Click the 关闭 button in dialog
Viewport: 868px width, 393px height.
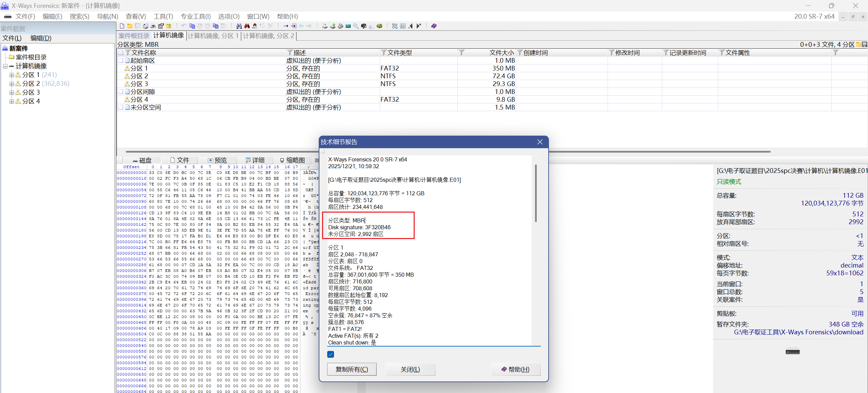pyautogui.click(x=410, y=369)
